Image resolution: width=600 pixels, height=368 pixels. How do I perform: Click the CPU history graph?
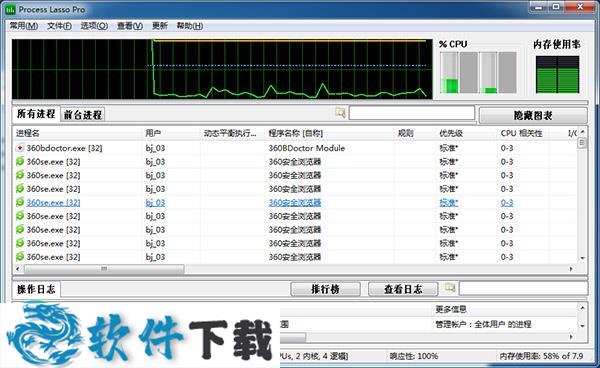222,69
